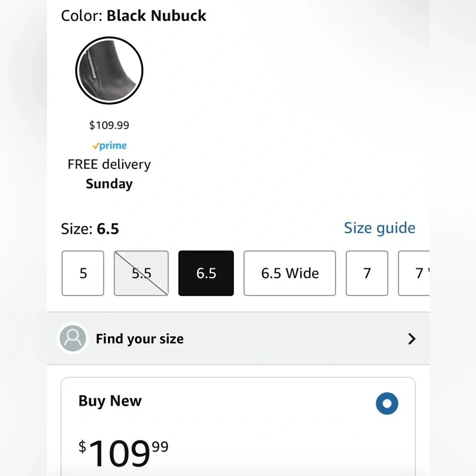Select the partially visible 7 Wide size

pos(414,273)
